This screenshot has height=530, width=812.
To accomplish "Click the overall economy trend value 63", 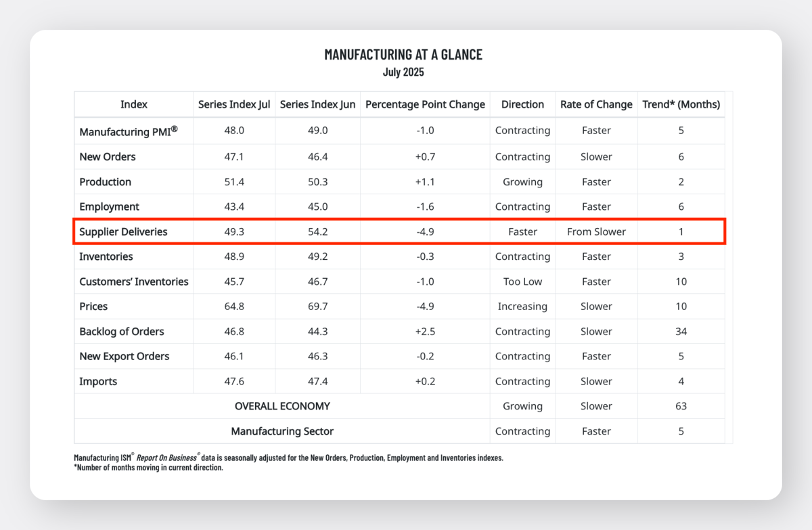I will point(681,406).
